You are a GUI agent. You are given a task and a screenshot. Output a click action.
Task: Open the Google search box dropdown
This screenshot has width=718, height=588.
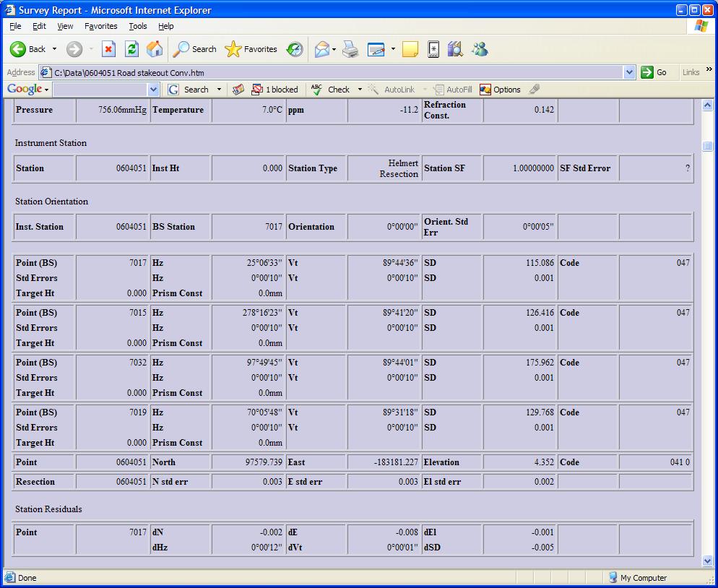(x=153, y=90)
